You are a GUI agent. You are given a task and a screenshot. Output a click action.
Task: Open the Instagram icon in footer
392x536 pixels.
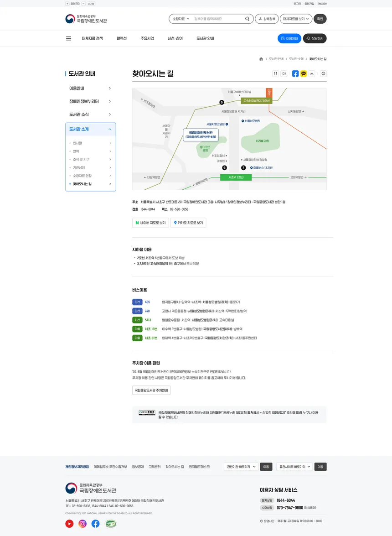tap(83, 523)
